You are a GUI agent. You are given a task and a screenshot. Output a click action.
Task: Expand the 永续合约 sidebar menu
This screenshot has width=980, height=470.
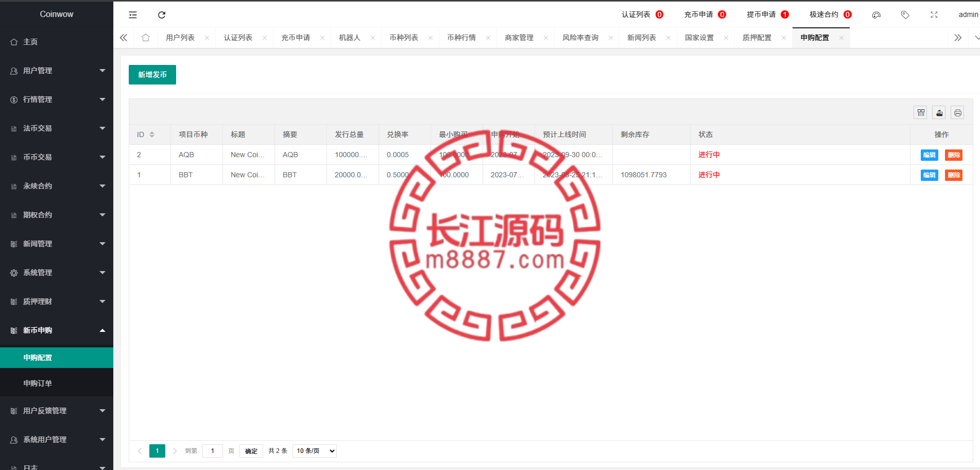click(x=57, y=186)
